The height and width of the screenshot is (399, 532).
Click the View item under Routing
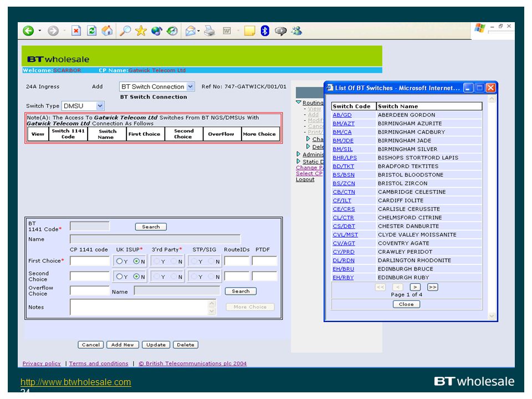point(315,109)
